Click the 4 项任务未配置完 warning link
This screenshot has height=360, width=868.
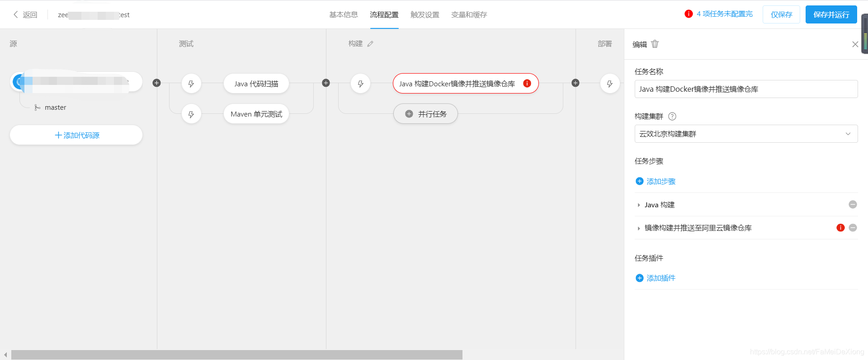725,14
